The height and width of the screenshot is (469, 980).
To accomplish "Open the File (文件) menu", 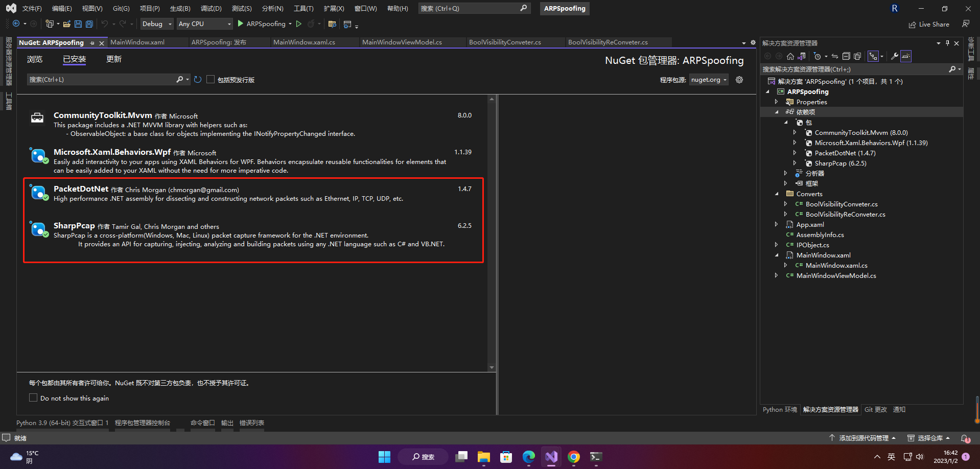I will (32, 9).
